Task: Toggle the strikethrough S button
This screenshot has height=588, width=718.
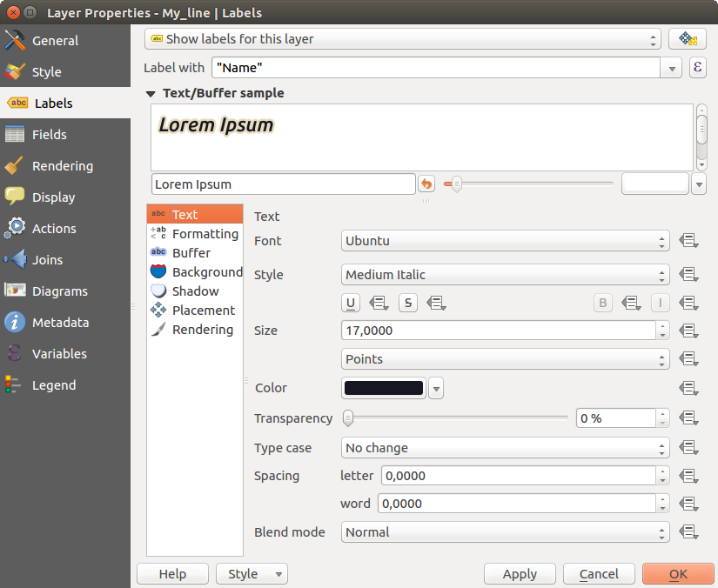Action: [x=408, y=303]
